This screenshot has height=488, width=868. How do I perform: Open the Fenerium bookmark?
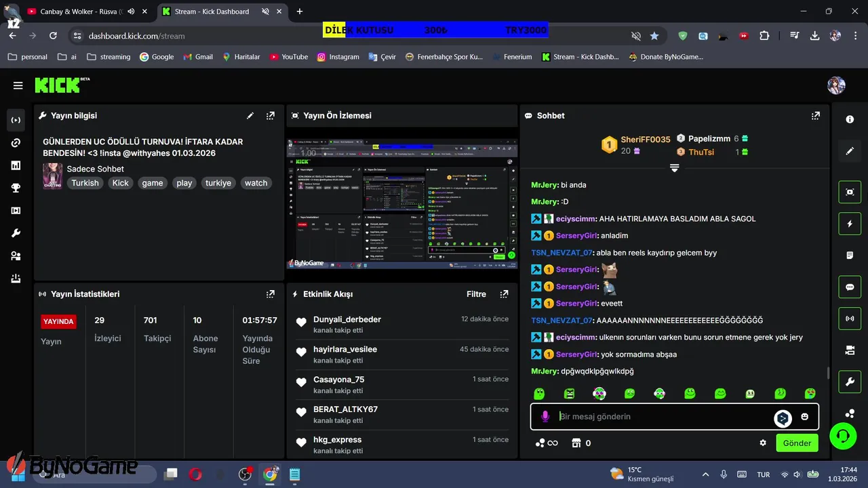coord(512,57)
